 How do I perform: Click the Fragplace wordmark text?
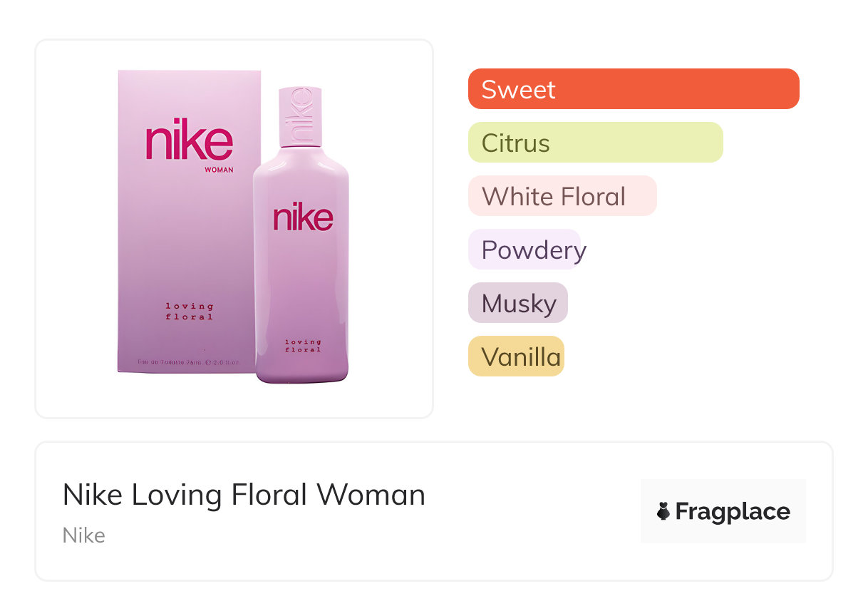click(733, 511)
